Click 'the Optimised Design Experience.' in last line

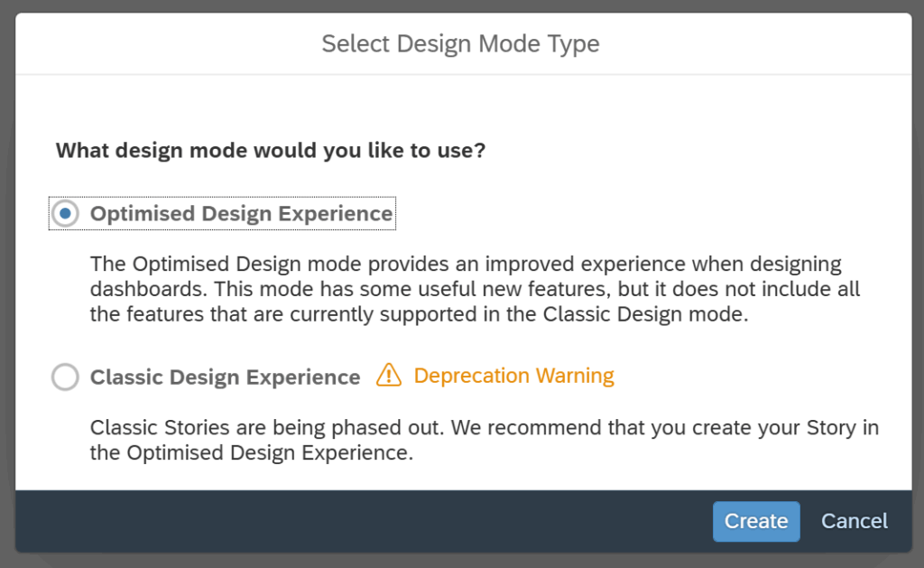(251, 453)
